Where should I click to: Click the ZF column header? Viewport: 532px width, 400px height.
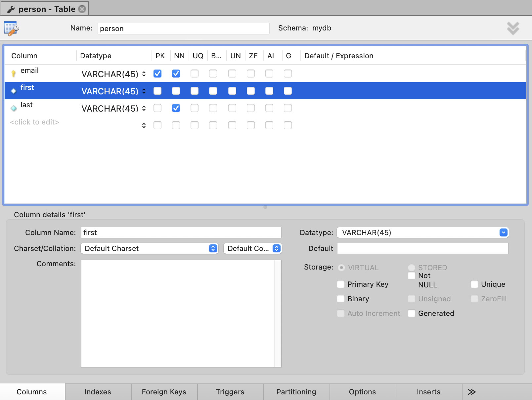pos(253,56)
